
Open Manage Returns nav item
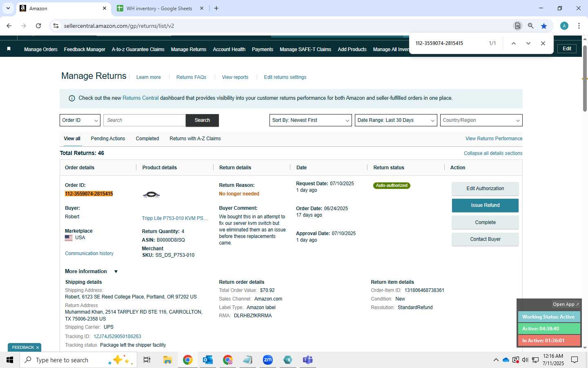point(189,49)
